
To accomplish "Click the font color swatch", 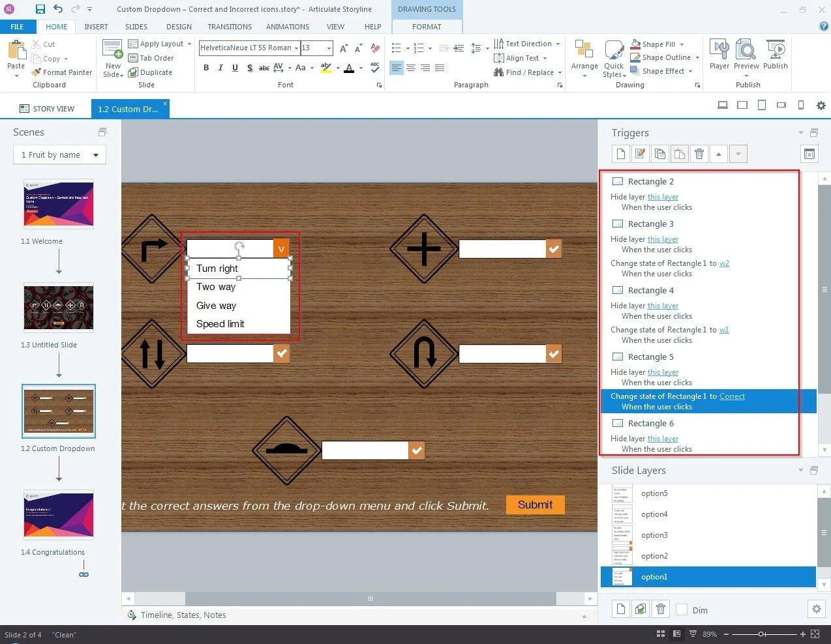I will tap(349, 68).
